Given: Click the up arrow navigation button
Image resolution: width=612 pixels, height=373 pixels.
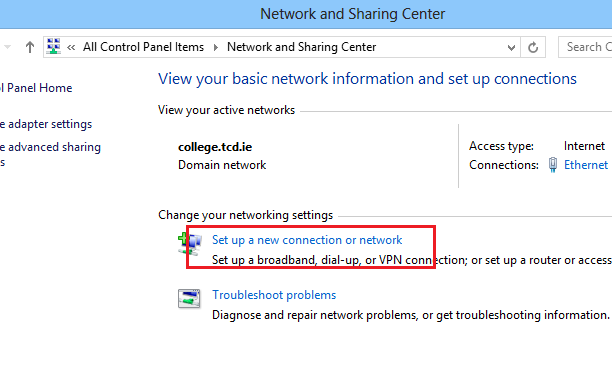Looking at the screenshot, I should [30, 47].
